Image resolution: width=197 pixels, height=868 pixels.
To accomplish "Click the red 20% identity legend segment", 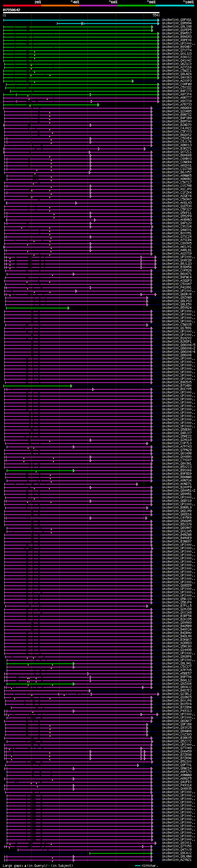I will click(22, 6).
